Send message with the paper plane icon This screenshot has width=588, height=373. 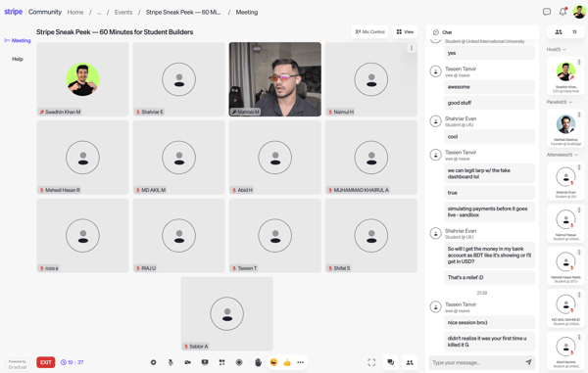529,362
